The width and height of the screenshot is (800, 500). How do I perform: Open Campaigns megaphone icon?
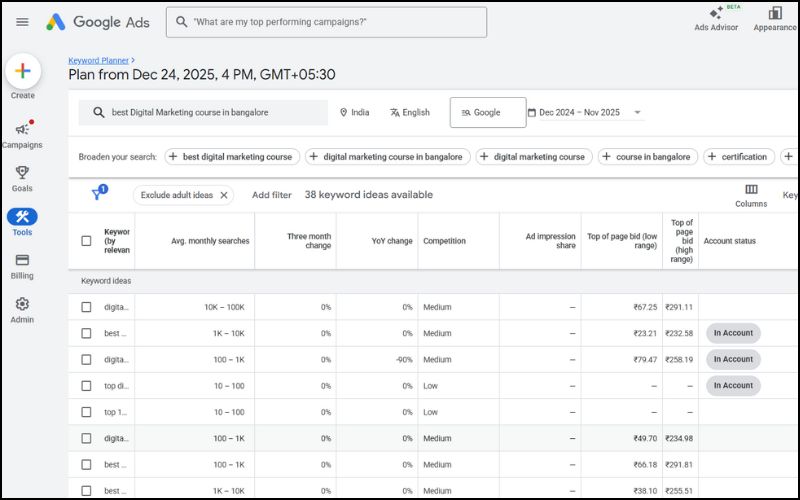coord(22,129)
